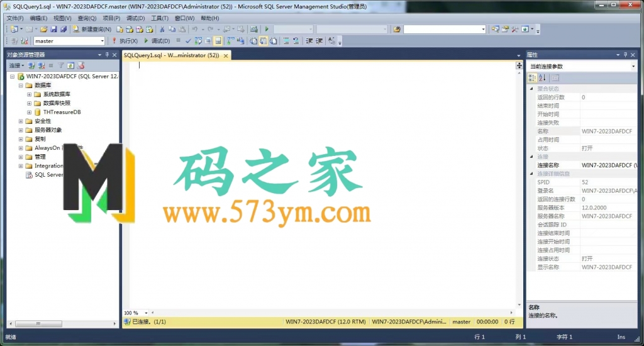This screenshot has width=644, height=346.
Task: Click the Change Connection icon
Action: point(25,41)
